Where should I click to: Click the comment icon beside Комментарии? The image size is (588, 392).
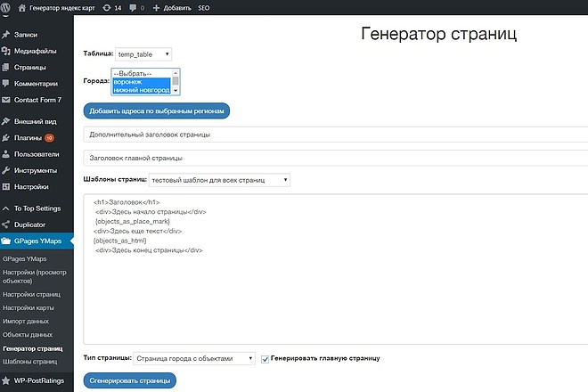[5, 83]
